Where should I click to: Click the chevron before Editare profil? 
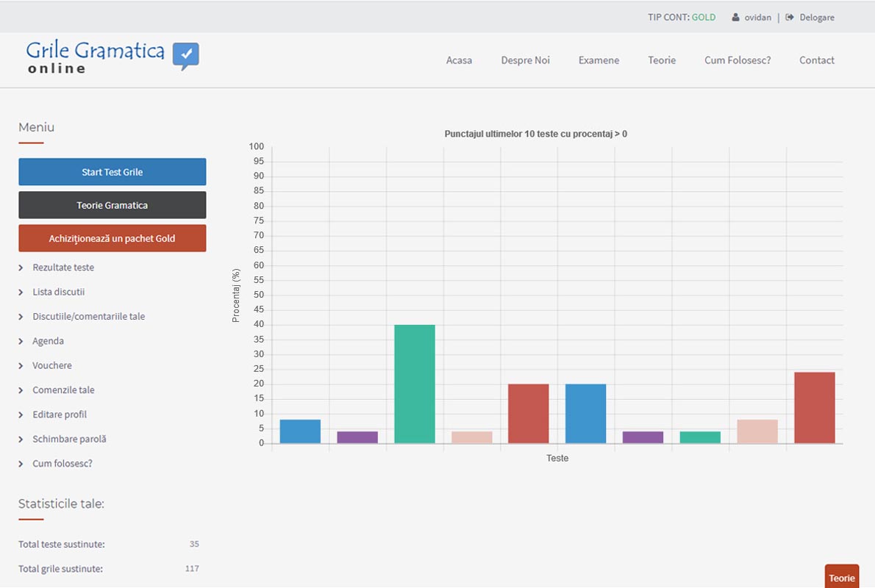21,415
